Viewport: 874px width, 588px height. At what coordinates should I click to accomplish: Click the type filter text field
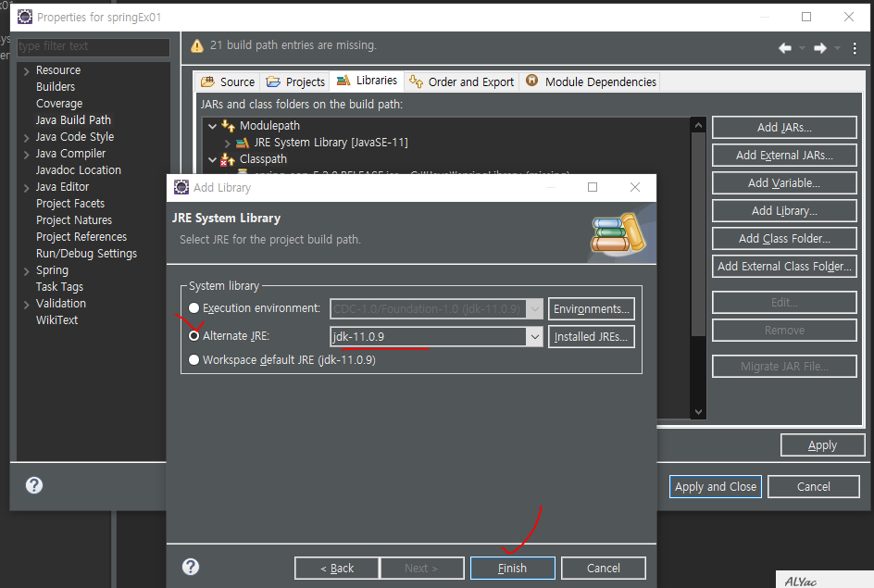94,46
